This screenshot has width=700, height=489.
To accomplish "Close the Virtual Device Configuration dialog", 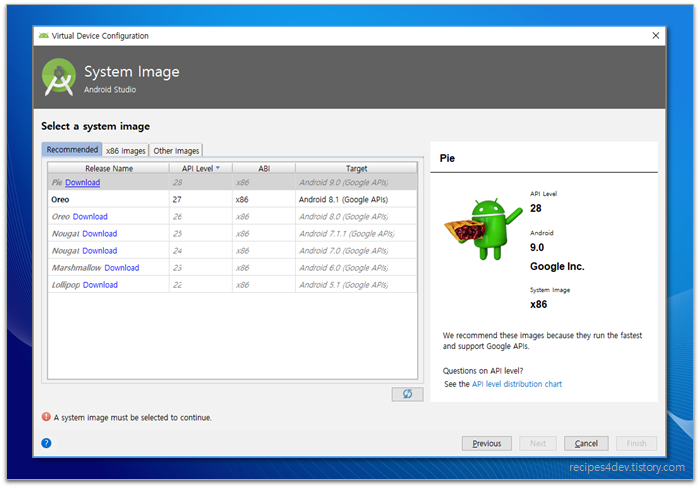I will click(655, 35).
